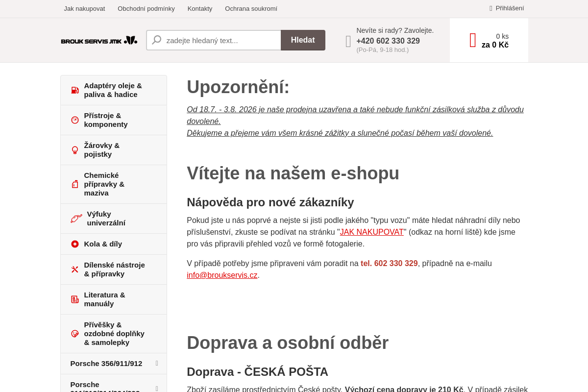Screen dimensions: 588x392
Task: Open the Literatura & manuály category
Action: (114, 299)
